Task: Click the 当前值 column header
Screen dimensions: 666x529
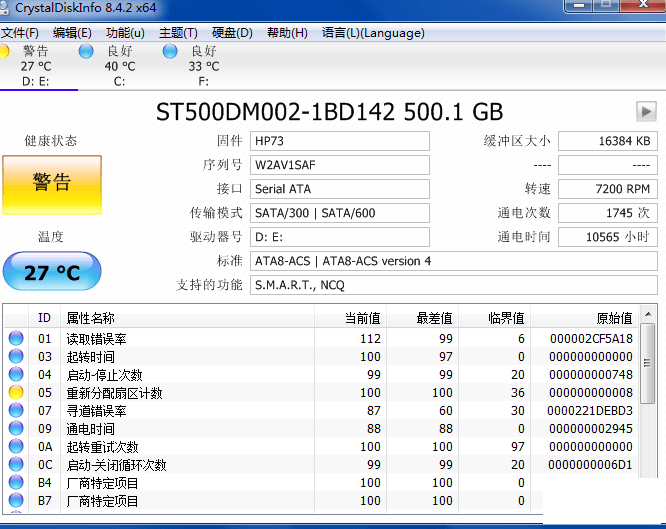Action: point(350,318)
